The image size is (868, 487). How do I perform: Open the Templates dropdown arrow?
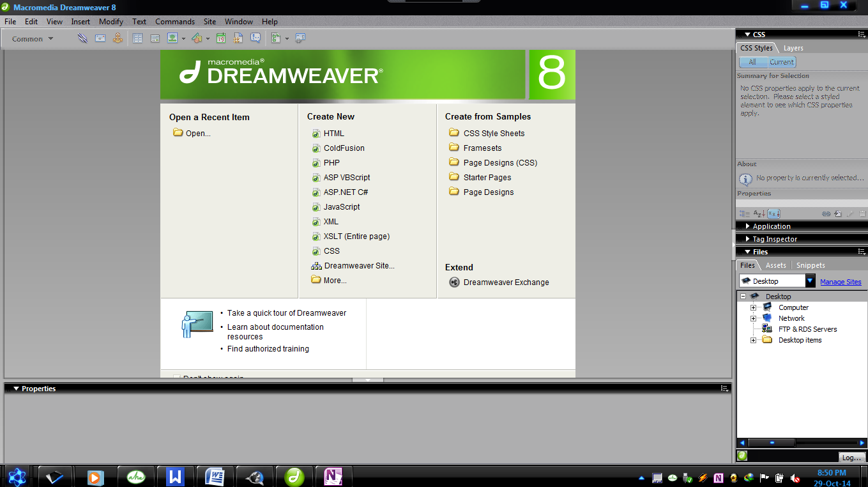pyautogui.click(x=287, y=39)
